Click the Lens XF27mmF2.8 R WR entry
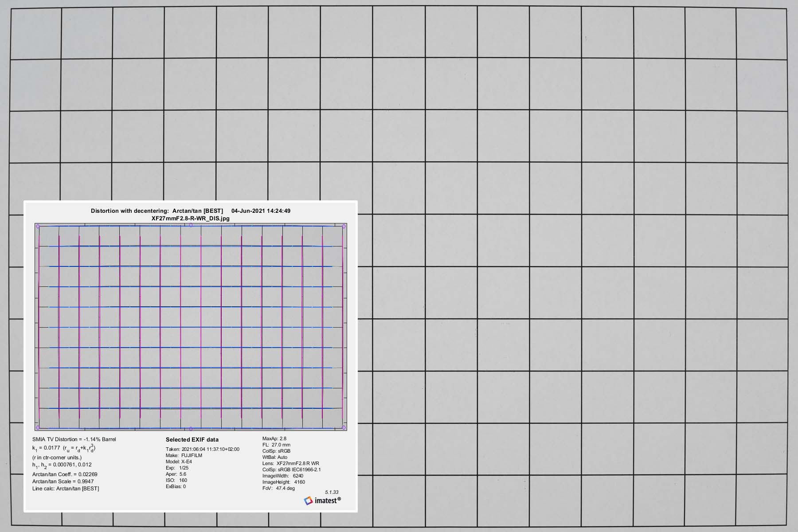This screenshot has height=532, width=798. tap(290, 463)
